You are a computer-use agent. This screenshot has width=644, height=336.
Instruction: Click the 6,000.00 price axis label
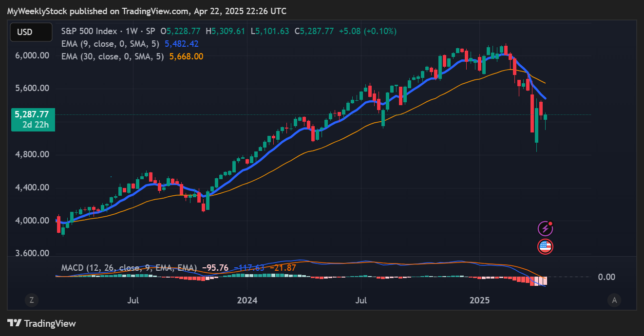[x=32, y=56]
